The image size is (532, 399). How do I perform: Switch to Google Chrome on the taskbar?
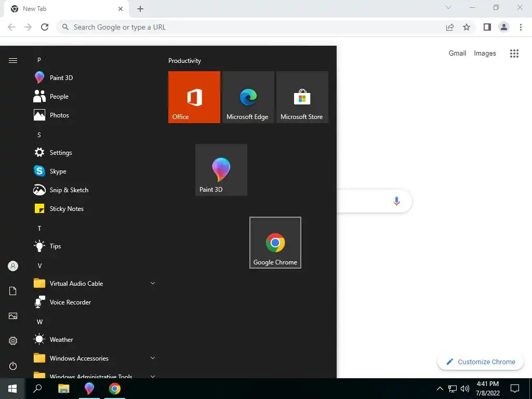(115, 389)
